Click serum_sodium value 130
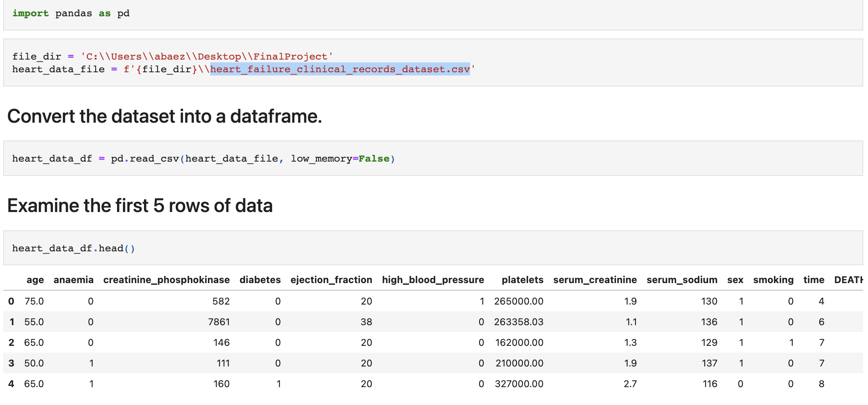The image size is (868, 405). (x=709, y=301)
